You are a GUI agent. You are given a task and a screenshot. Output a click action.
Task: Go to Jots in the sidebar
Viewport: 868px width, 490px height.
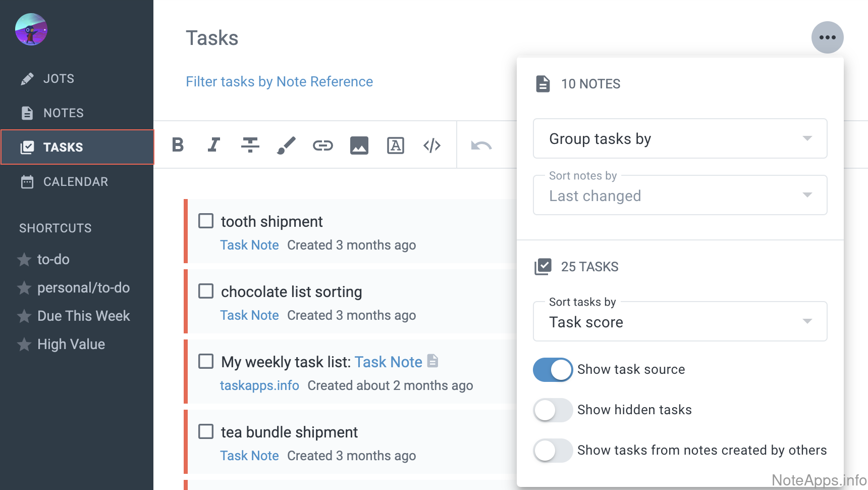click(59, 79)
